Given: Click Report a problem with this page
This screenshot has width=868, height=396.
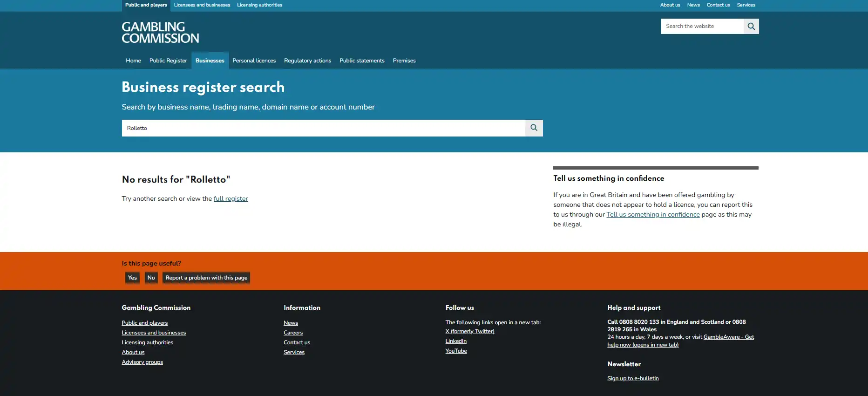Looking at the screenshot, I should point(206,278).
